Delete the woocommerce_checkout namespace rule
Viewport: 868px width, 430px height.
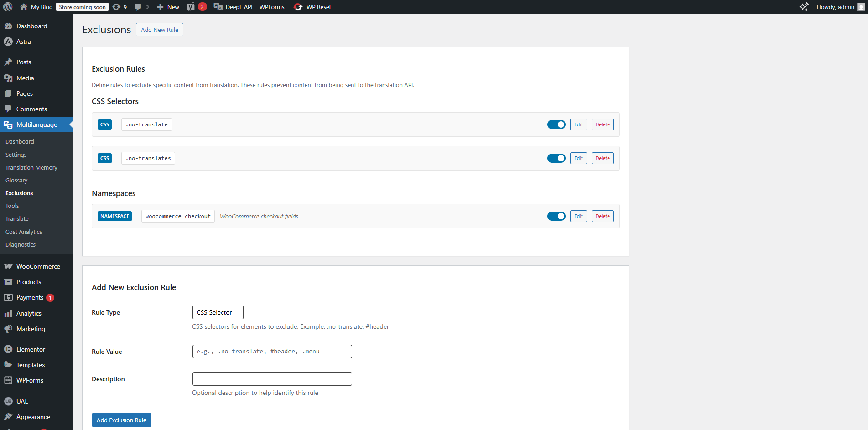[603, 216]
